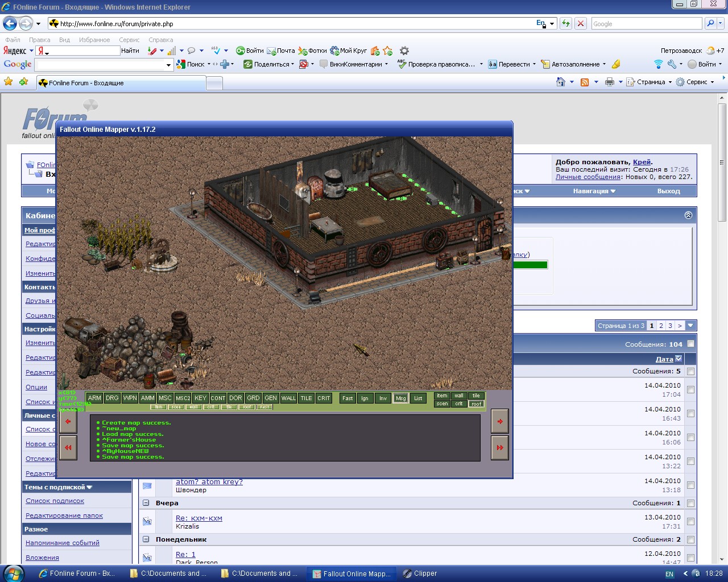Image resolution: width=728 pixels, height=582 pixels.
Task: Click the Выход logout link
Action: [x=668, y=191]
